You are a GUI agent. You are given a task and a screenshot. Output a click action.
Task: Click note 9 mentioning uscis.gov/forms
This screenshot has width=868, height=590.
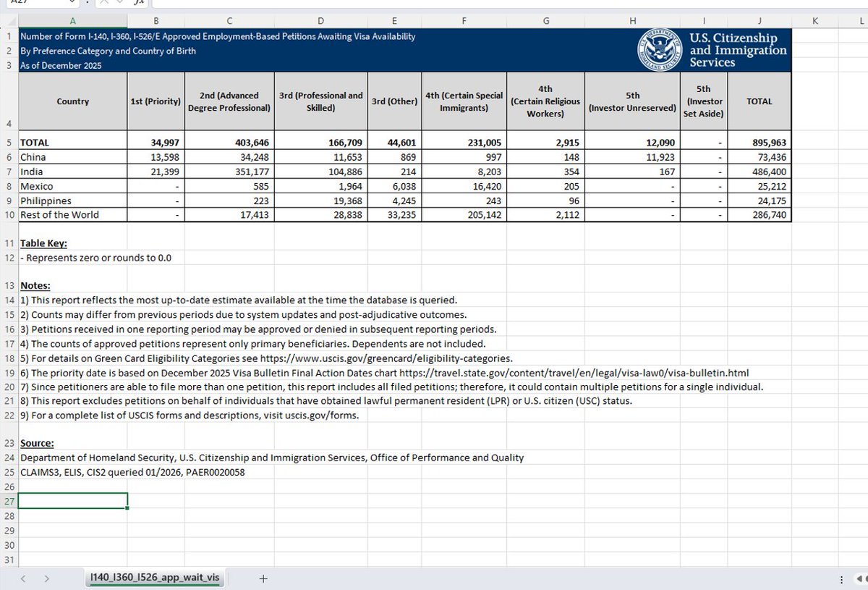(x=189, y=416)
